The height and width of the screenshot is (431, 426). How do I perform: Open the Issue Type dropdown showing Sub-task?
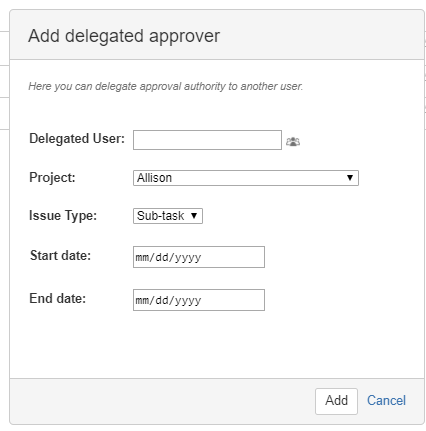coord(168,216)
